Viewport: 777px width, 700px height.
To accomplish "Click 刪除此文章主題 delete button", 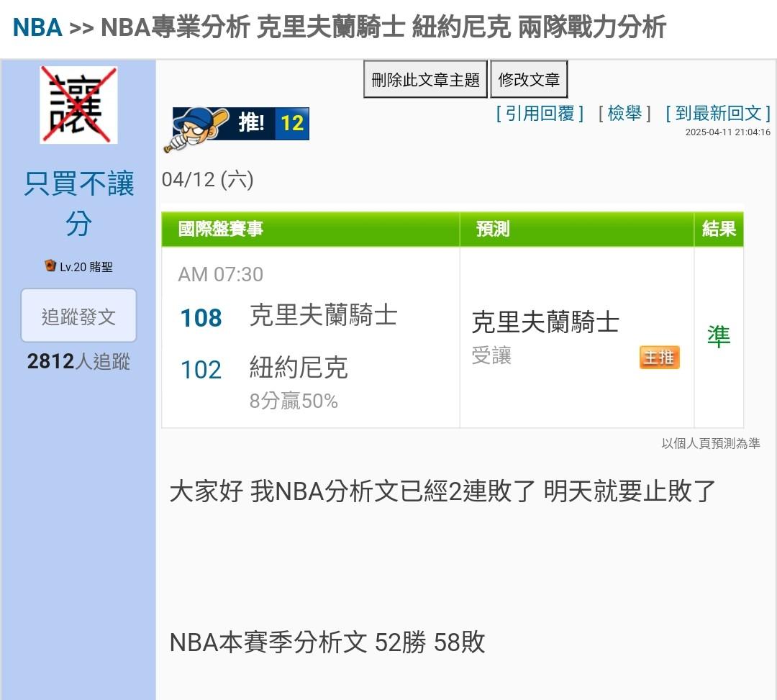I will [426, 79].
